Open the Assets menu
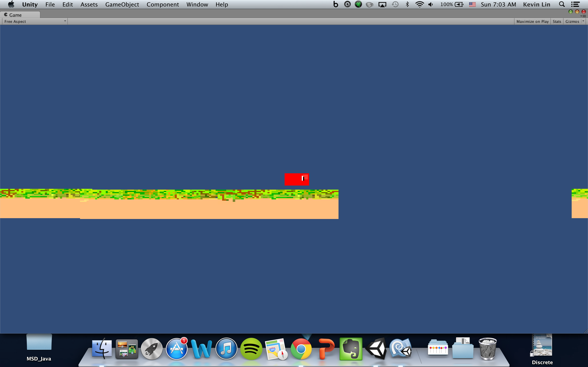This screenshot has width=588, height=367. coord(89,4)
